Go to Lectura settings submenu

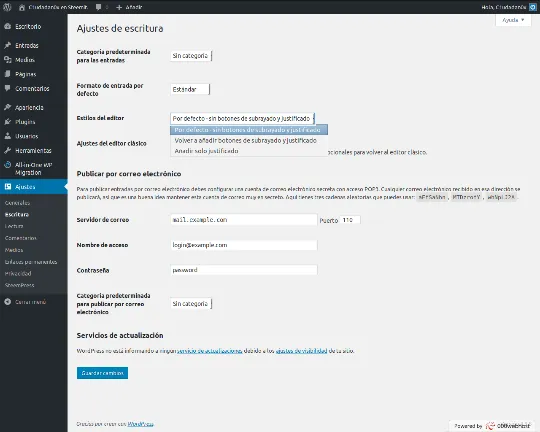(14, 226)
